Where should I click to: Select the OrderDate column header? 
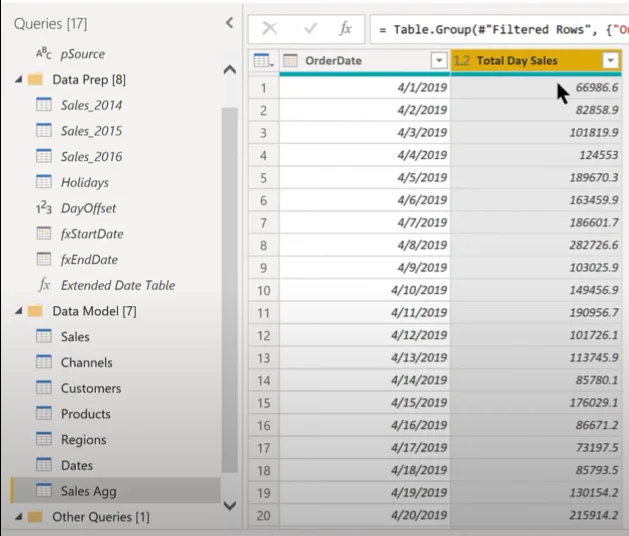(365, 61)
